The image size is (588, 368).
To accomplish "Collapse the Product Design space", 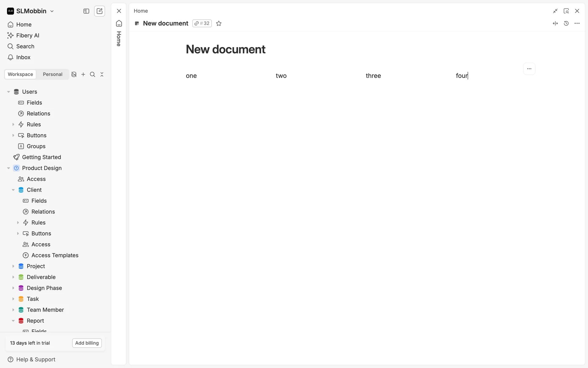I will 9,168.
